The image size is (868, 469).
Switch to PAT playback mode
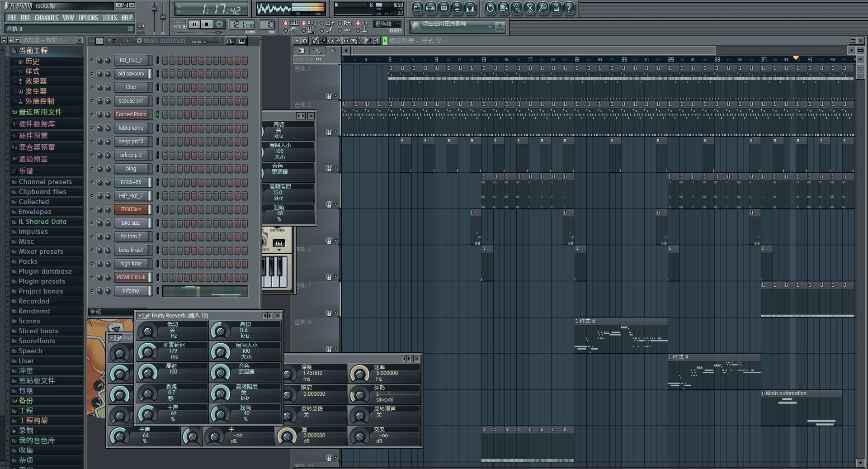(184, 22)
